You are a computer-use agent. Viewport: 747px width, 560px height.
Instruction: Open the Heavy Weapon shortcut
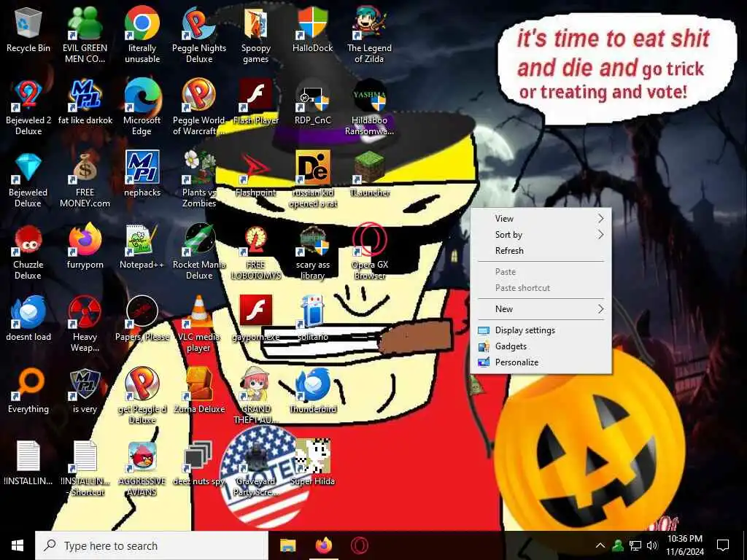point(85,324)
